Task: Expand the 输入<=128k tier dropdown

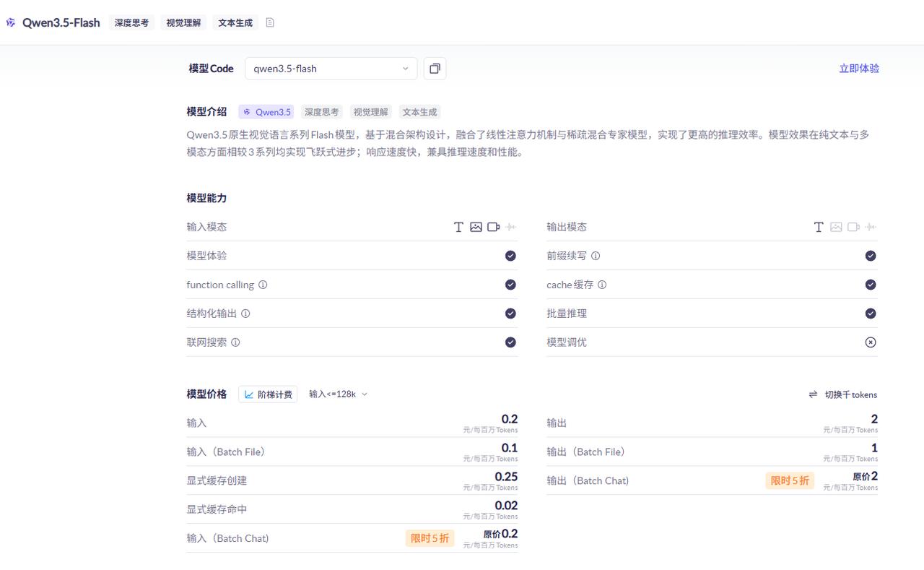Action: pyautogui.click(x=338, y=394)
